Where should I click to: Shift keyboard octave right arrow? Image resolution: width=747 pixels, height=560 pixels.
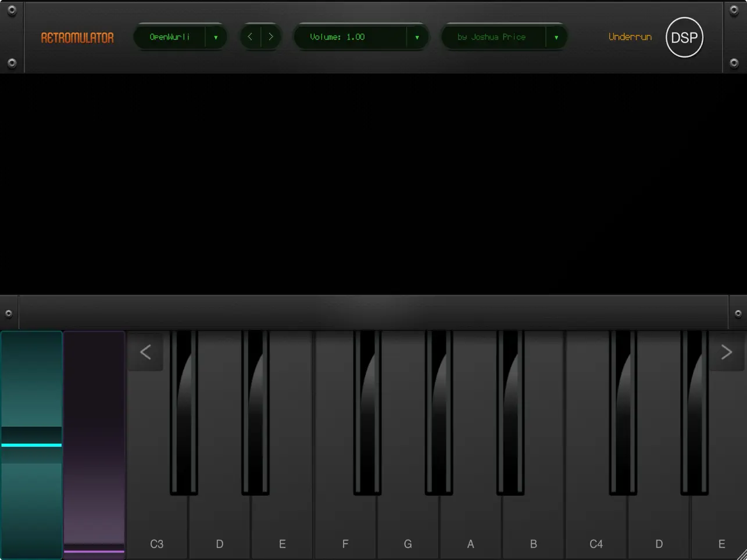pos(726,352)
